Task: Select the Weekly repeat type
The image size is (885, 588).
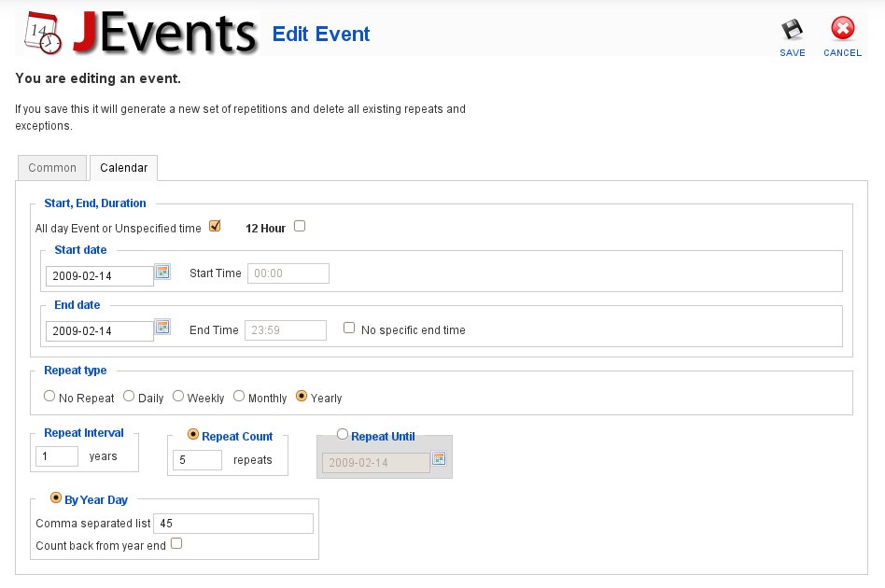Action: tap(178, 396)
